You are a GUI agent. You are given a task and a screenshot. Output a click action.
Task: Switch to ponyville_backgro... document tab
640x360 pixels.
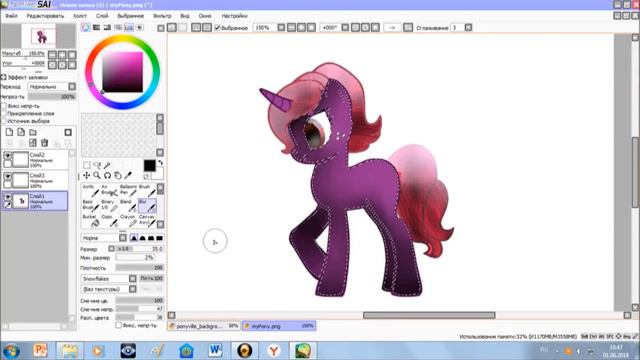(204, 326)
